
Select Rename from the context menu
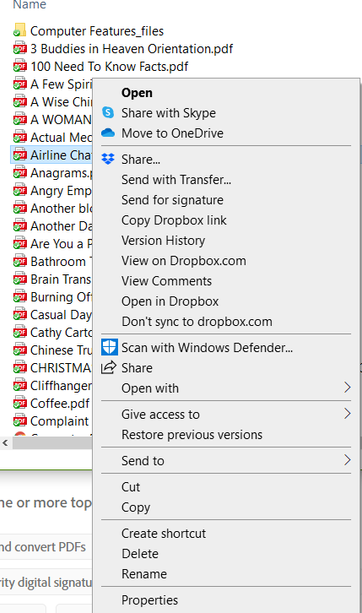[x=144, y=574]
